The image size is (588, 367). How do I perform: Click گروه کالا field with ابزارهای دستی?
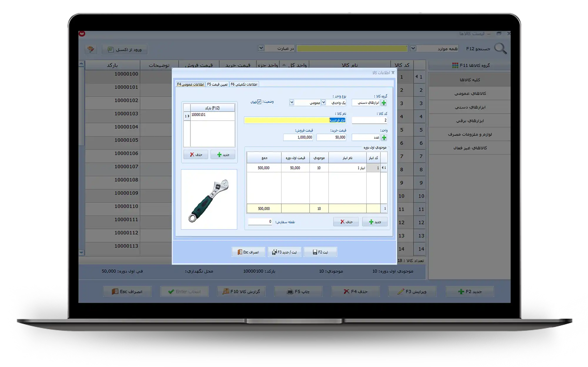(366, 103)
